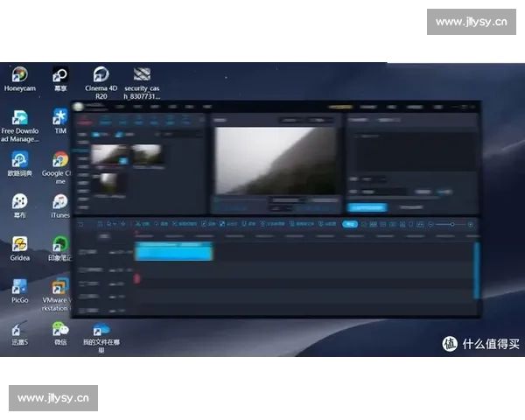Open the Honeycam desktop icon
The width and height of the screenshot is (525, 420).
18,75
